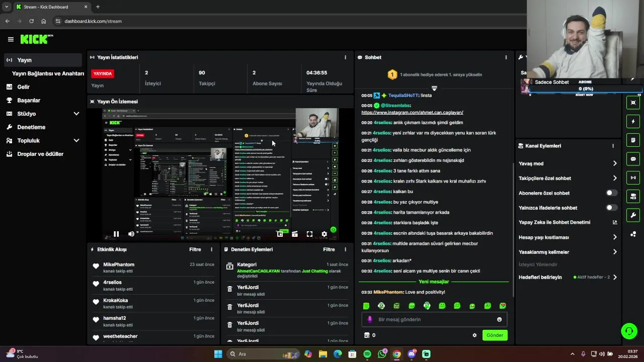Send the chat message with Gönder
The image size is (644, 362).
[495, 335]
